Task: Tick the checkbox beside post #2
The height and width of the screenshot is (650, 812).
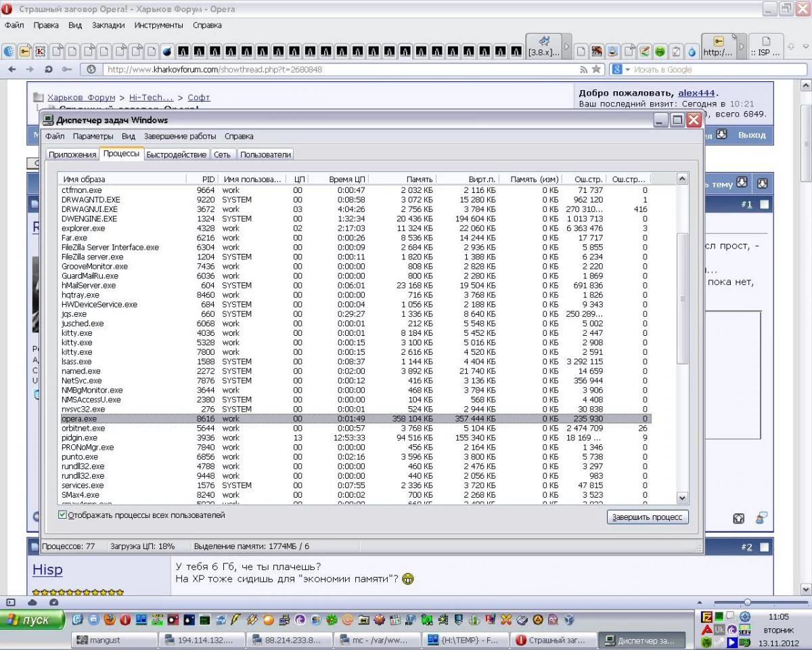Action: 764,547
